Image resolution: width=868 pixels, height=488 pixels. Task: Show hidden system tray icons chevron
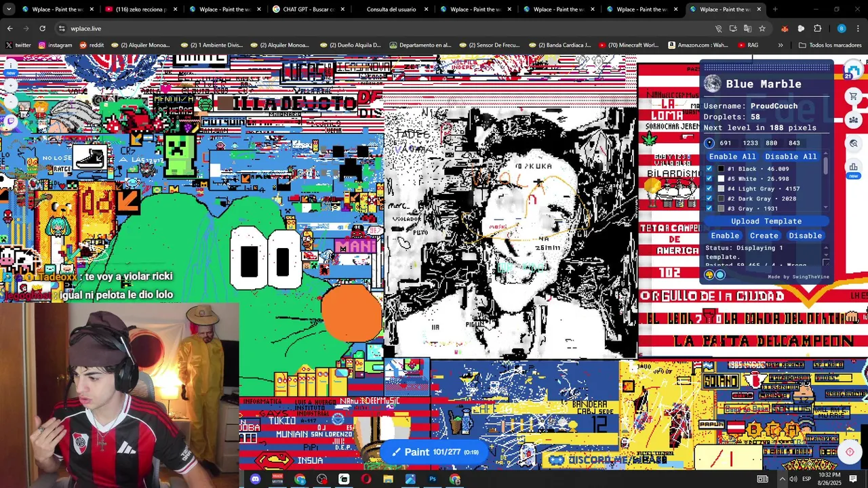(x=782, y=479)
